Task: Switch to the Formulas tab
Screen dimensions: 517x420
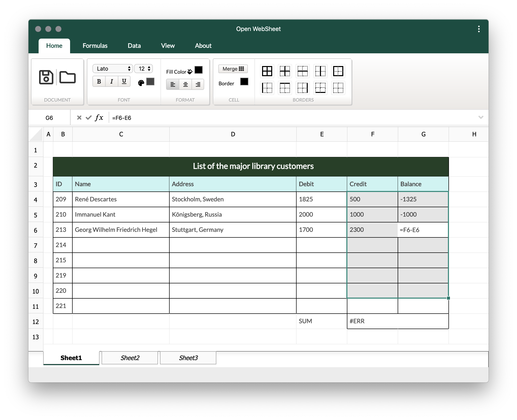Action: click(x=95, y=46)
